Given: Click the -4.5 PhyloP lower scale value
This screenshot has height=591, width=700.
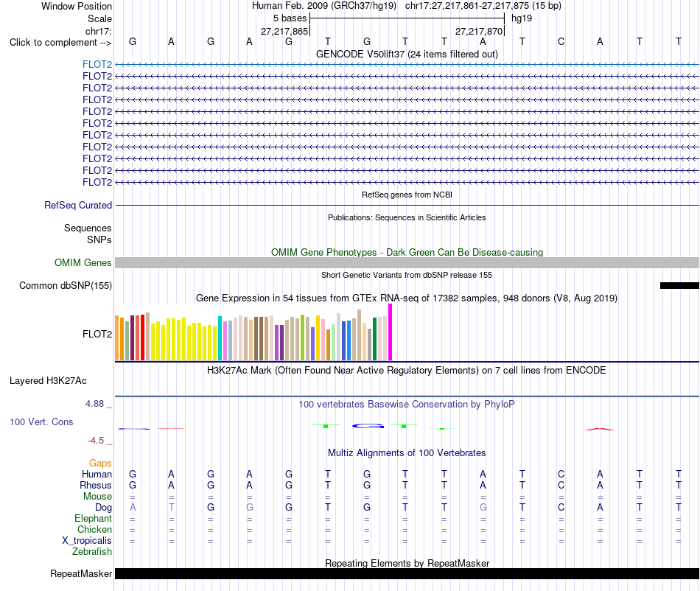Looking at the screenshot, I should tap(96, 441).
